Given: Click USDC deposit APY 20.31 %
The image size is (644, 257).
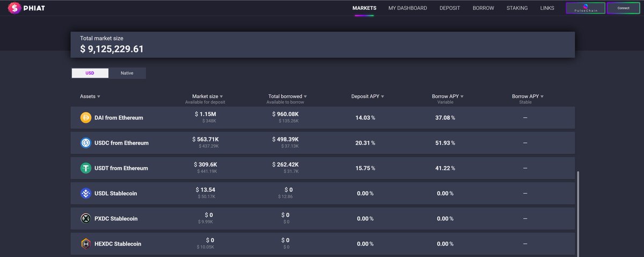Looking at the screenshot, I should [365, 142].
